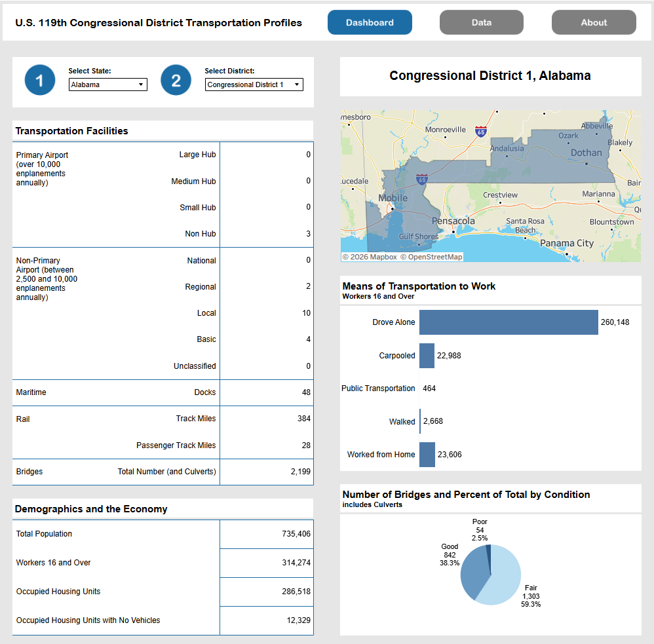Click the Passenger Track Miles value 28
The height and width of the screenshot is (644, 654).
point(306,445)
